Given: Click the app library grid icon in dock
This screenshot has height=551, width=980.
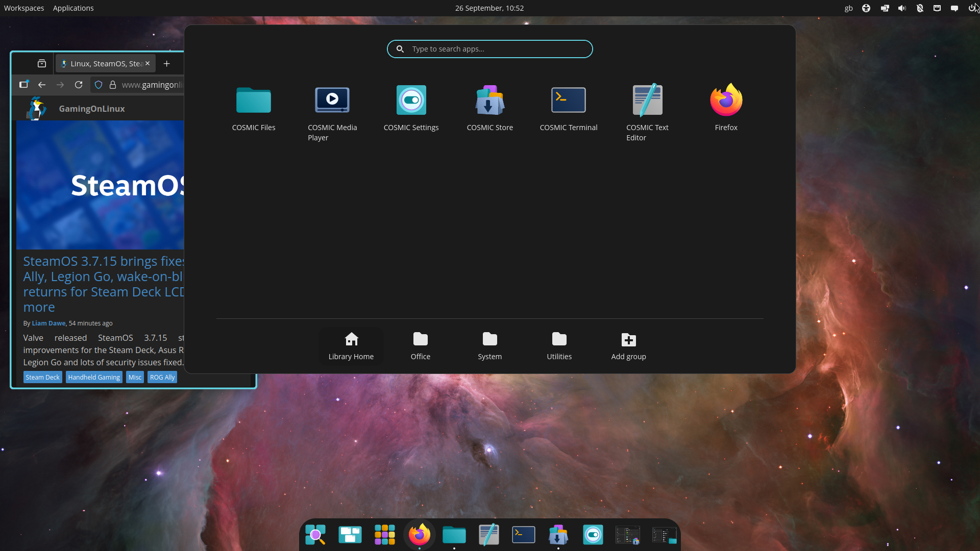Looking at the screenshot, I should (385, 535).
